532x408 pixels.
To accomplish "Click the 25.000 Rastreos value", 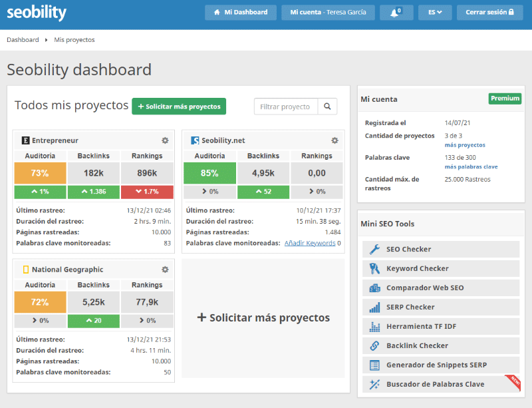I will tap(467, 179).
